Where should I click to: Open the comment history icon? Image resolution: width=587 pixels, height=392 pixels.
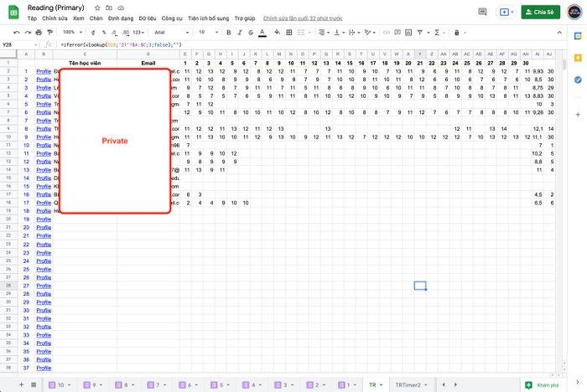[483, 12]
